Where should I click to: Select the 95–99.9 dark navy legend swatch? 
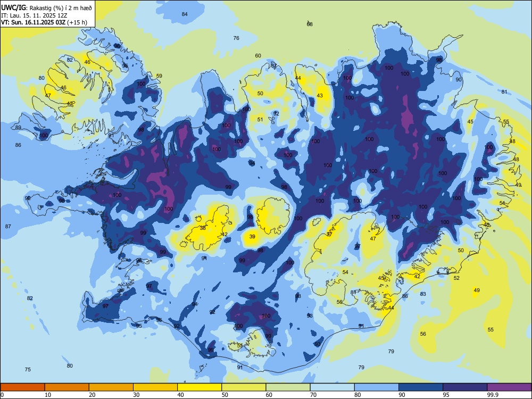coord(465,387)
